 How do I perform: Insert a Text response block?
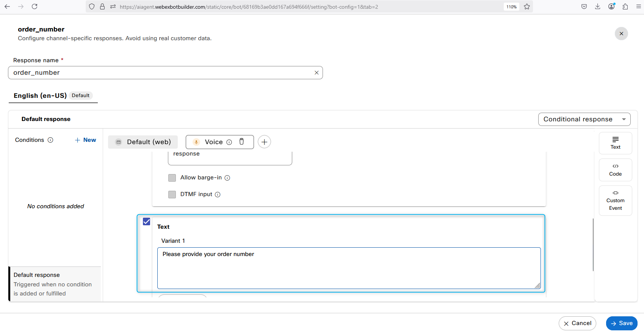[x=615, y=143]
